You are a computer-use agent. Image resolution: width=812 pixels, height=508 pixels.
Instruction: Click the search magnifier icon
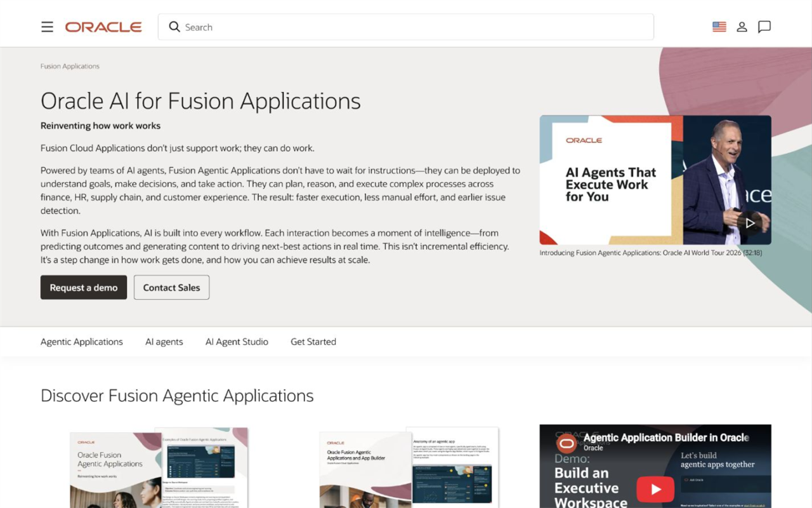[x=174, y=27]
